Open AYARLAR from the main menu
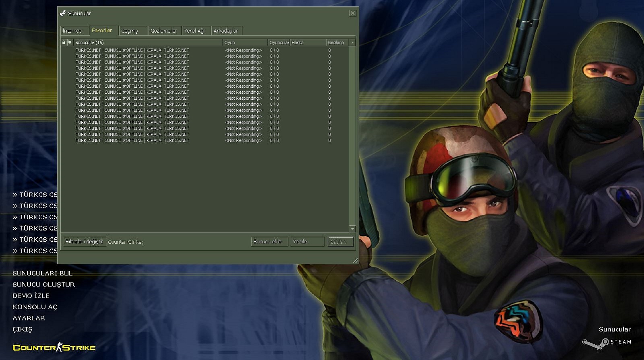This screenshot has height=360, width=644. (29, 318)
